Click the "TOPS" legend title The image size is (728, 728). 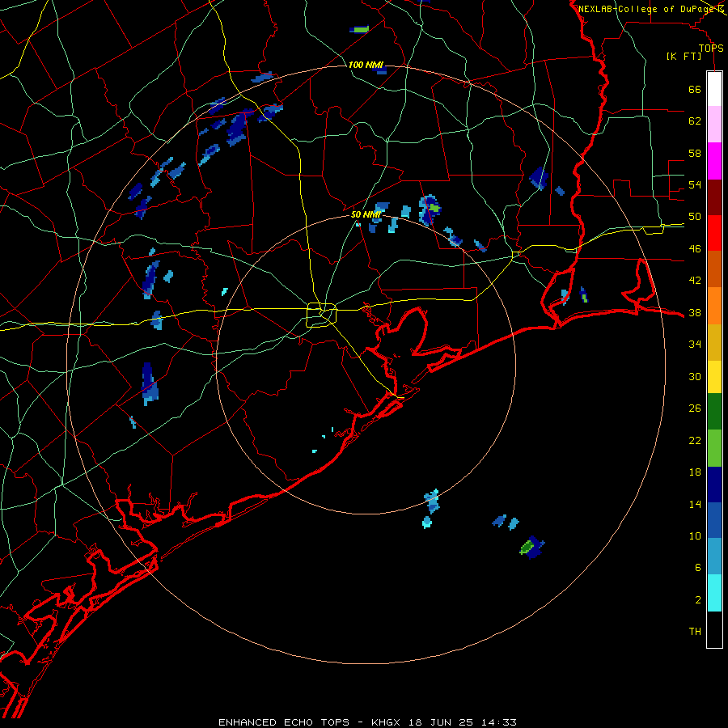[711, 49]
